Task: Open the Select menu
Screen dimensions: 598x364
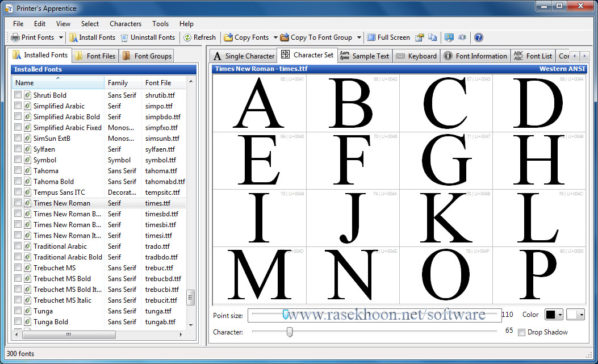Action: click(x=90, y=24)
